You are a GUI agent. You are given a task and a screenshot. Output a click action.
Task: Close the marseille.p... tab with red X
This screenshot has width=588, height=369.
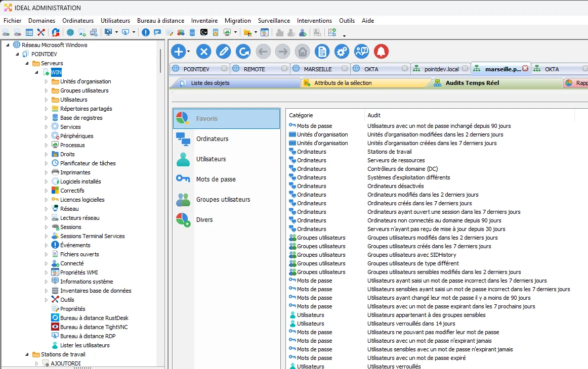(x=525, y=69)
